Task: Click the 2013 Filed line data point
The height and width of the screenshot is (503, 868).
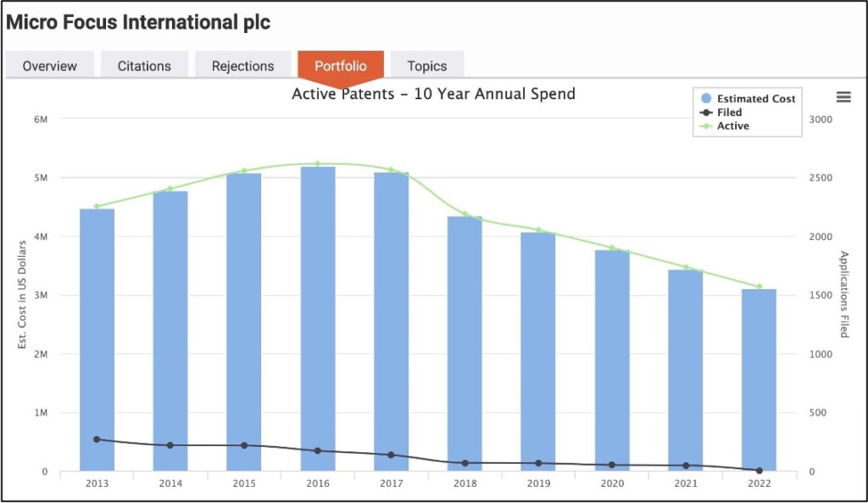Action: tap(97, 439)
